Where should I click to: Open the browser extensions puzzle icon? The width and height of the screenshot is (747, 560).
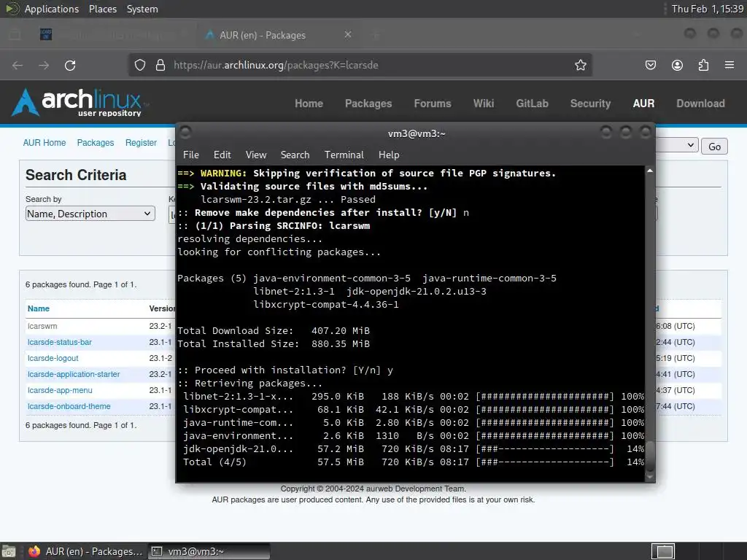[x=704, y=65]
